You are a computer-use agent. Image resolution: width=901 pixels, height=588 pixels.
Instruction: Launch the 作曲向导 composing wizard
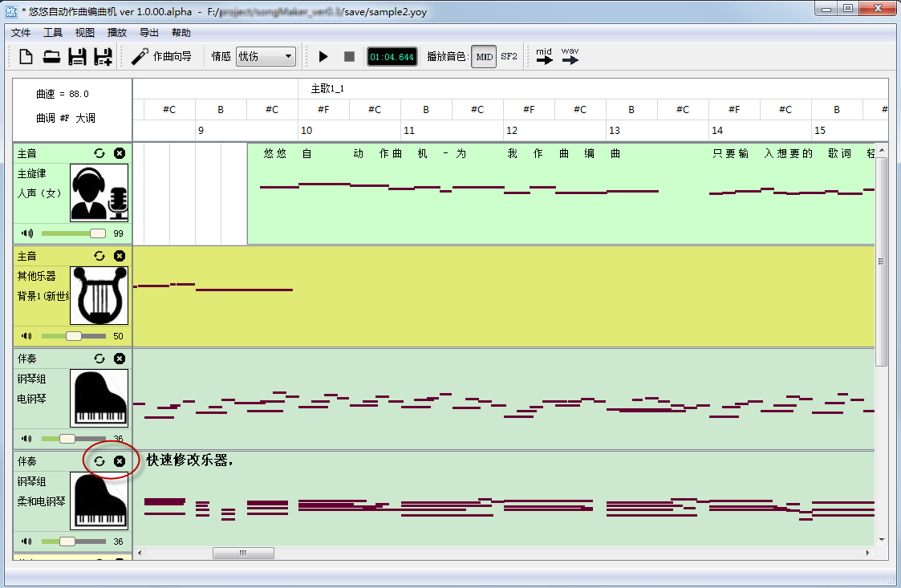[x=161, y=56]
